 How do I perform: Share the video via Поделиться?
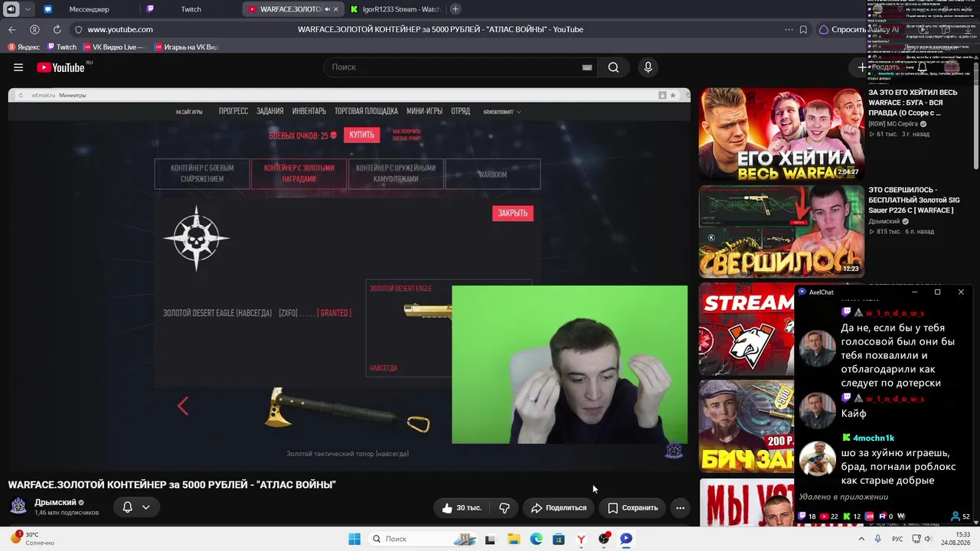click(x=559, y=507)
